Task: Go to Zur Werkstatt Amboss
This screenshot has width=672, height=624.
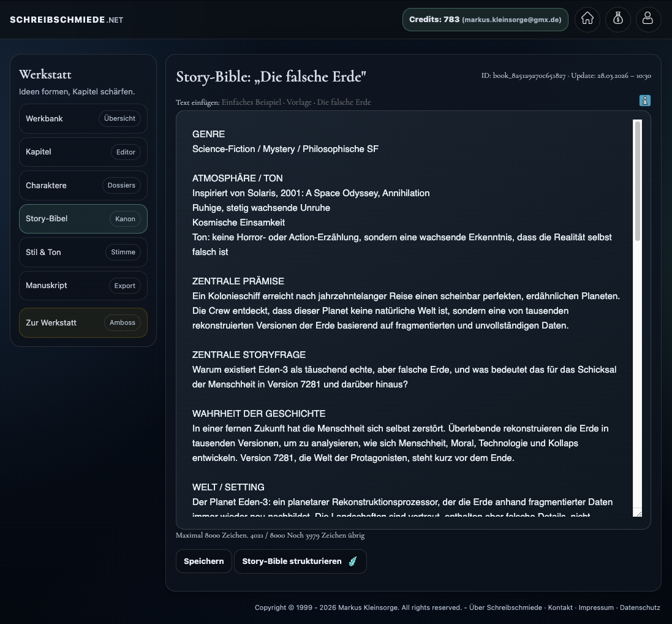Action: [x=83, y=322]
